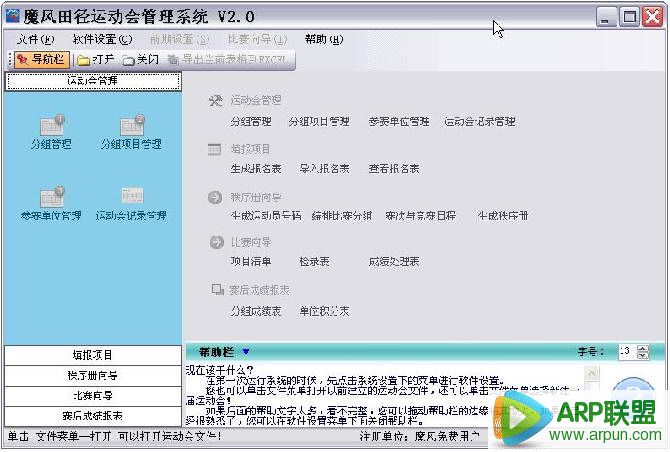Open 分组管理 link in main panel
Image resolution: width=670 pixels, height=452 pixels.
pyautogui.click(x=251, y=122)
